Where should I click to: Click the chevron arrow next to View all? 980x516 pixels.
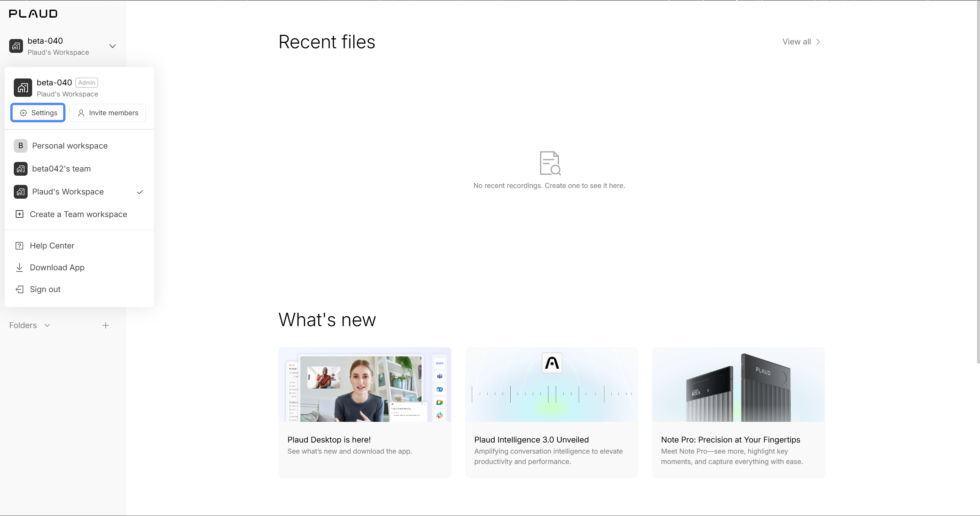(818, 42)
